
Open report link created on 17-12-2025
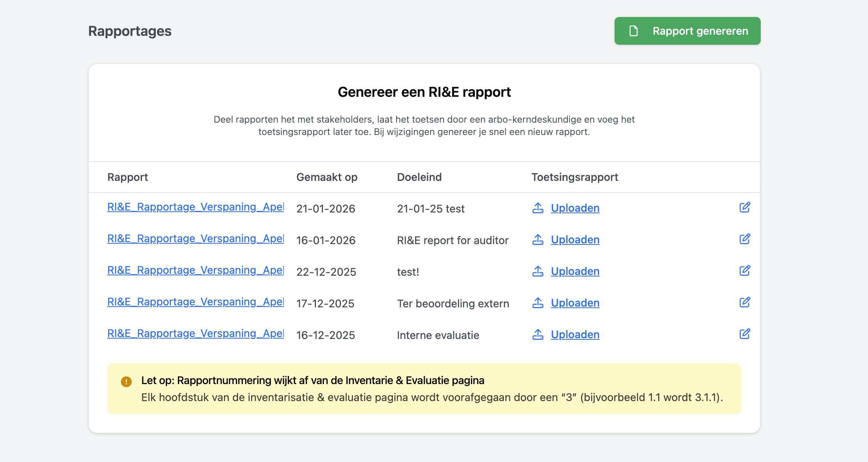[196, 302]
